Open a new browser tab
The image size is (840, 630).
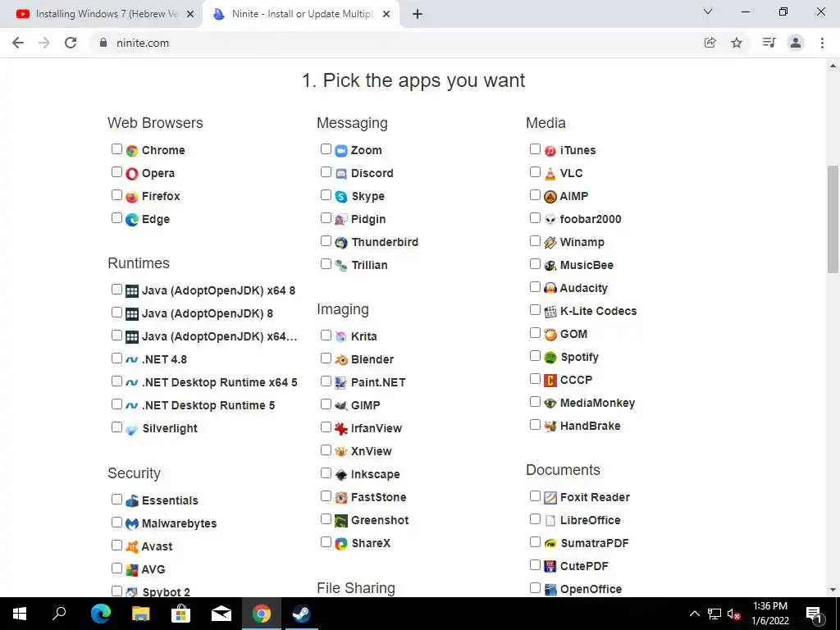point(418,15)
